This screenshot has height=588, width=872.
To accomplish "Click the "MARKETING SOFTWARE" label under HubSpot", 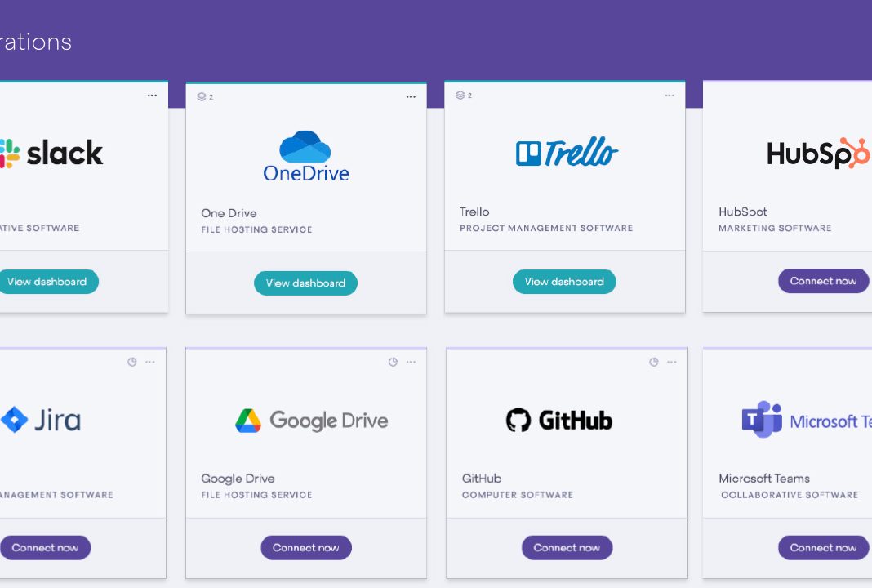I will coord(775,228).
